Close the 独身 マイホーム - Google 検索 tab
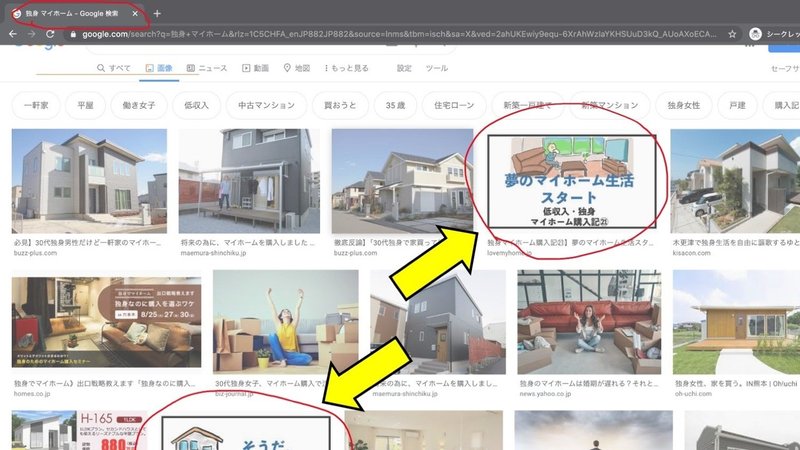 (x=135, y=14)
